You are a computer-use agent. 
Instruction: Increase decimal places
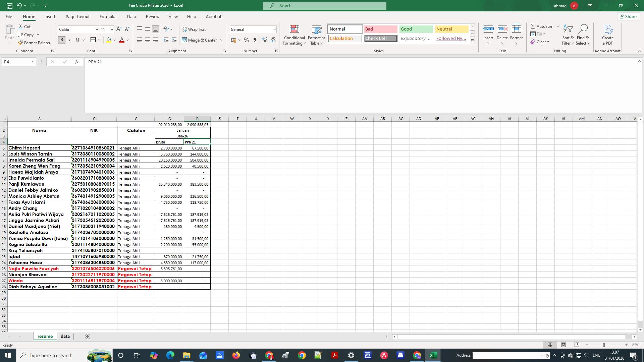click(265, 40)
